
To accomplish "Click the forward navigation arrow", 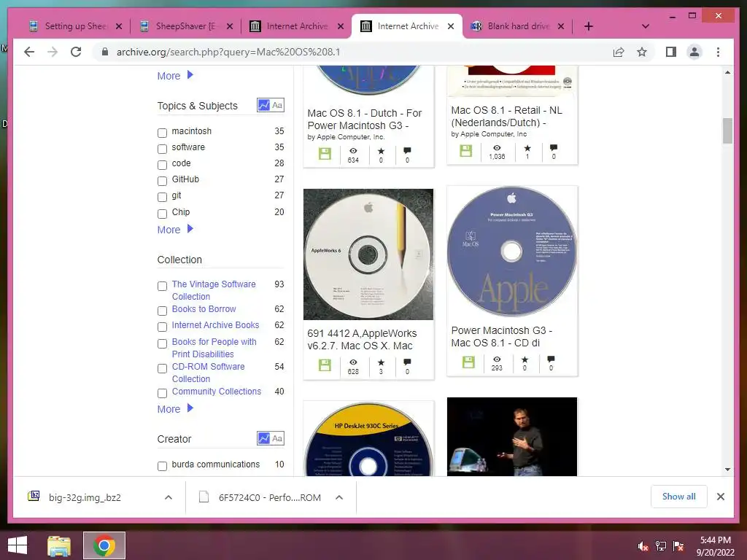I will tap(53, 52).
